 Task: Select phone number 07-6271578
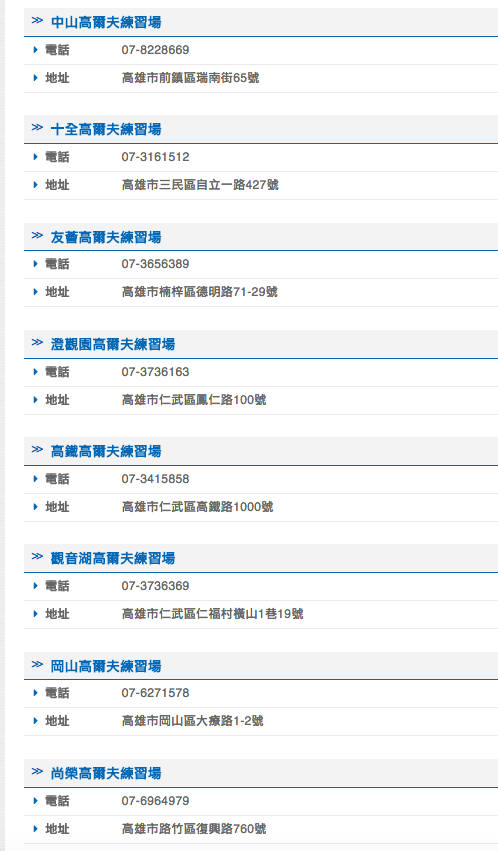(x=155, y=693)
